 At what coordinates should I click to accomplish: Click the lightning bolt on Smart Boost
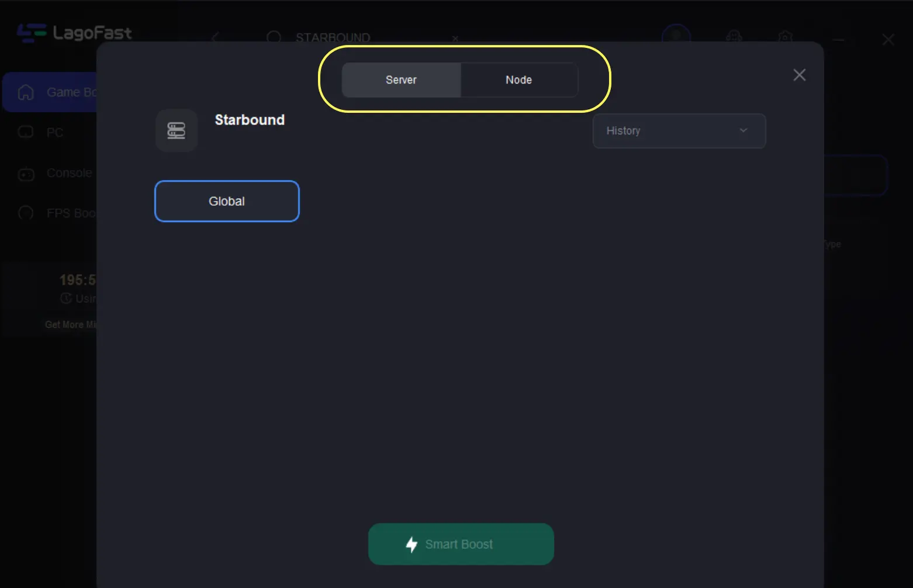pyautogui.click(x=411, y=544)
